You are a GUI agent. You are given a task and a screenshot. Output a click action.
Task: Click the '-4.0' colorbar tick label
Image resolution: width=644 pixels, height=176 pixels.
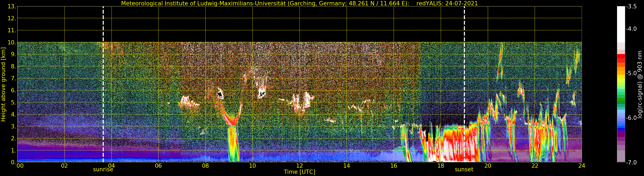(631, 29)
